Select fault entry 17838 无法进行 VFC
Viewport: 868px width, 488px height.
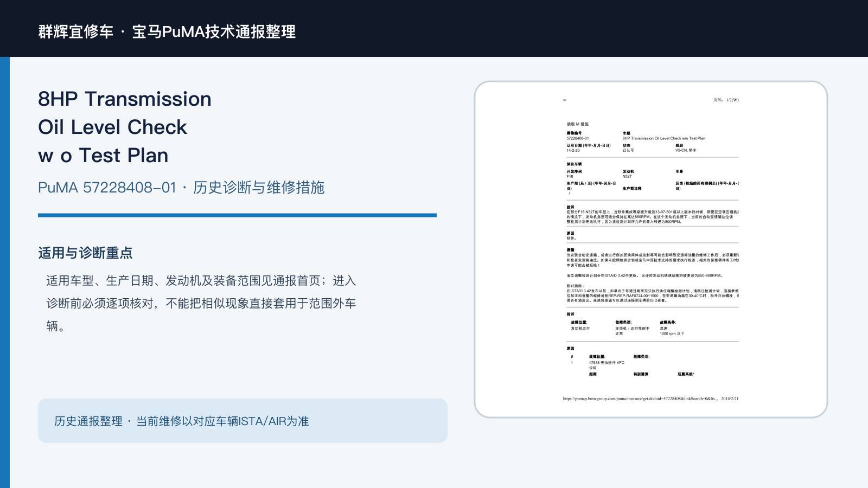tap(607, 363)
